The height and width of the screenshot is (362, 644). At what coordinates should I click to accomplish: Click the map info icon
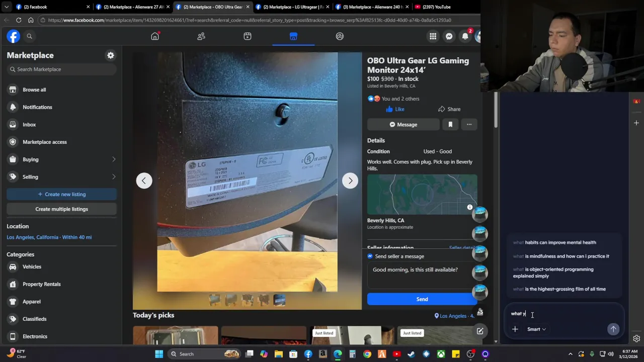click(x=470, y=207)
